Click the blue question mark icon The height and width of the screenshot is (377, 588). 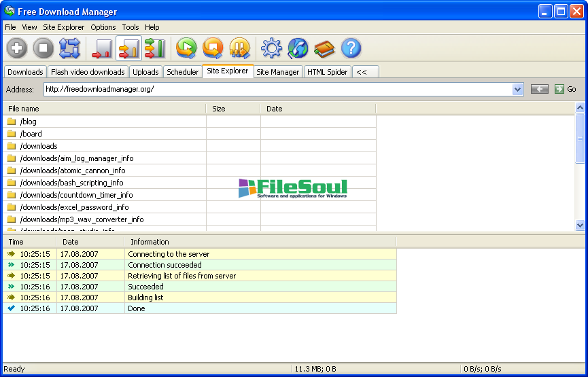tap(351, 48)
